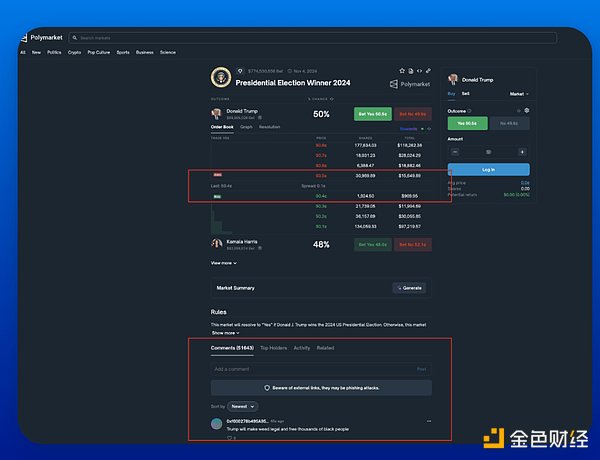Screen dimensions: 600x460
Task: Open the comment three-dot options menu
Action: pyautogui.click(x=429, y=421)
